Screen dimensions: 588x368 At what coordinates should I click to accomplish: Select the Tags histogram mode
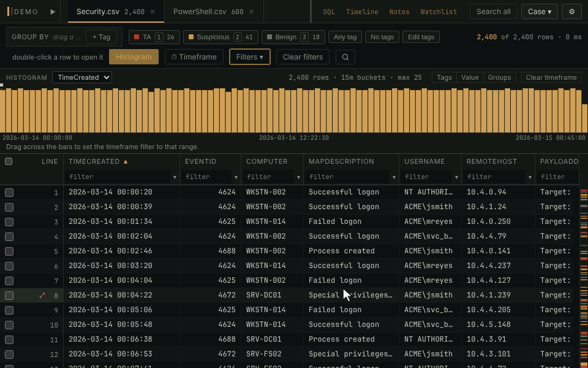point(444,77)
